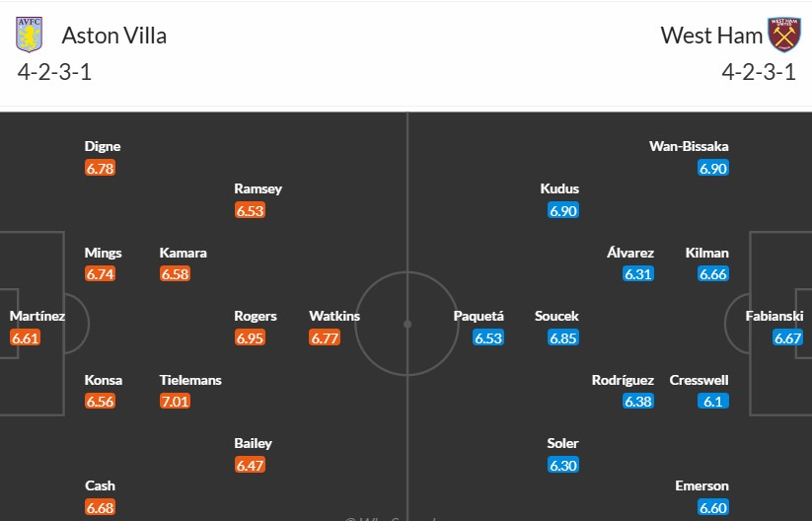Select Tielemans' 7.01 rating badge
The image size is (812, 521).
point(175,402)
